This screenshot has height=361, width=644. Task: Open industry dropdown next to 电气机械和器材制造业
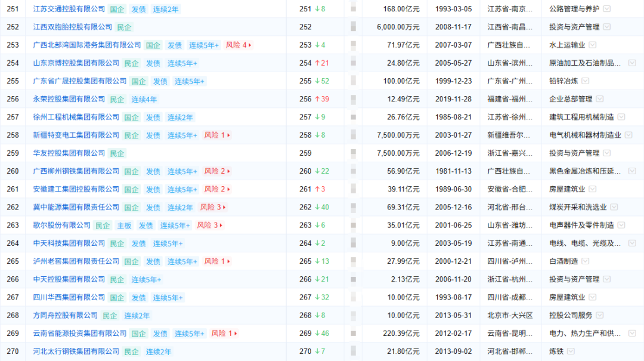click(628, 135)
